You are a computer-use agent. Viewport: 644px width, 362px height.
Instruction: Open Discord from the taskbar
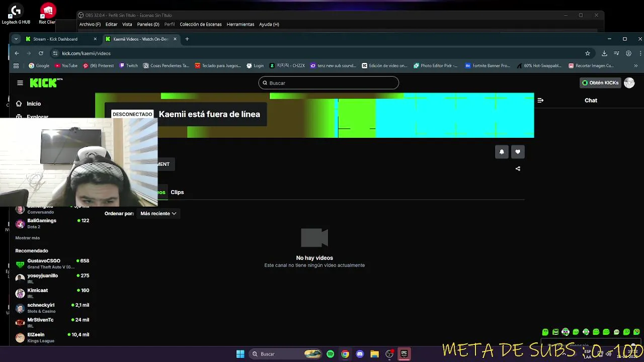pyautogui.click(x=360, y=354)
